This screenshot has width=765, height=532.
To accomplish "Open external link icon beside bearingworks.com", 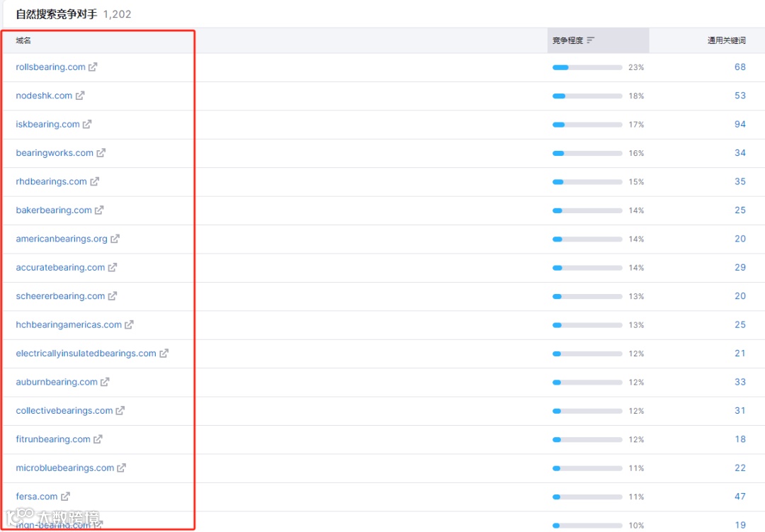I will (x=101, y=153).
